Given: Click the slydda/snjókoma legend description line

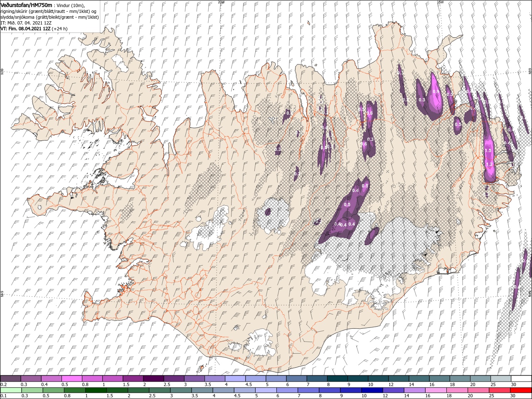Looking at the screenshot, I should click(49, 17).
